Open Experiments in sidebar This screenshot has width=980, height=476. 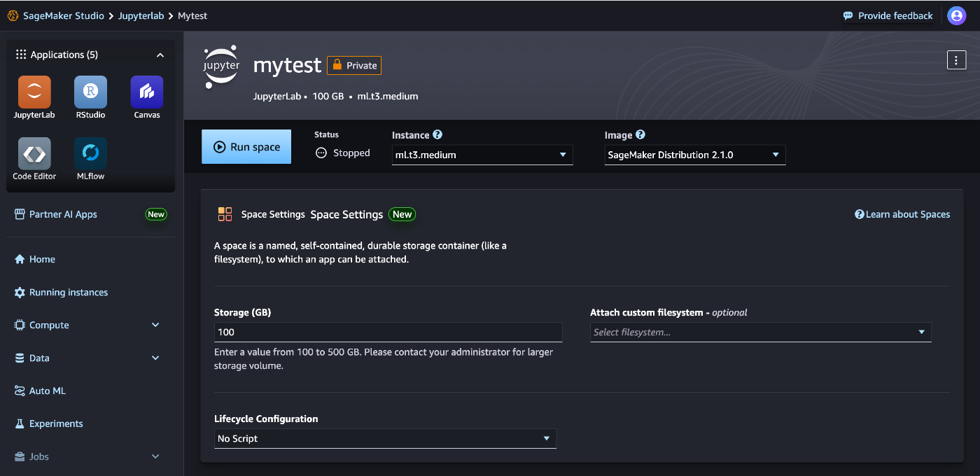(x=56, y=423)
